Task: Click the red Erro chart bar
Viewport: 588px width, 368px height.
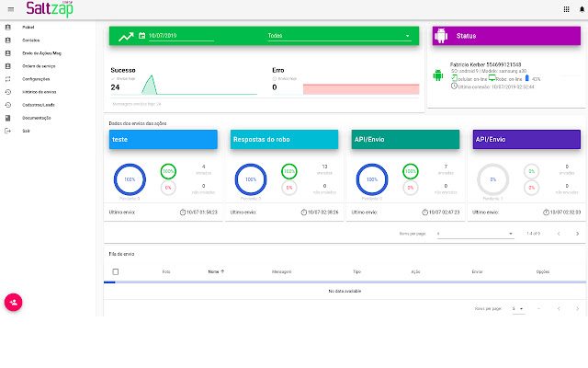Action: [x=361, y=89]
